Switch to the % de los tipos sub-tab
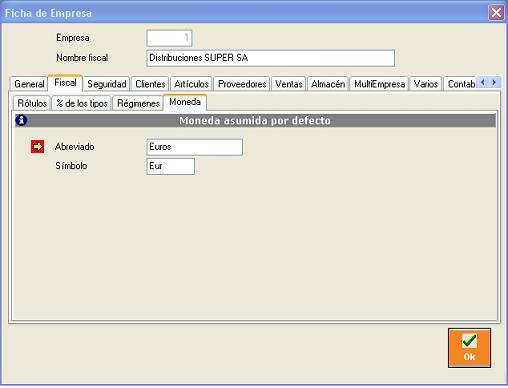 pyautogui.click(x=82, y=103)
